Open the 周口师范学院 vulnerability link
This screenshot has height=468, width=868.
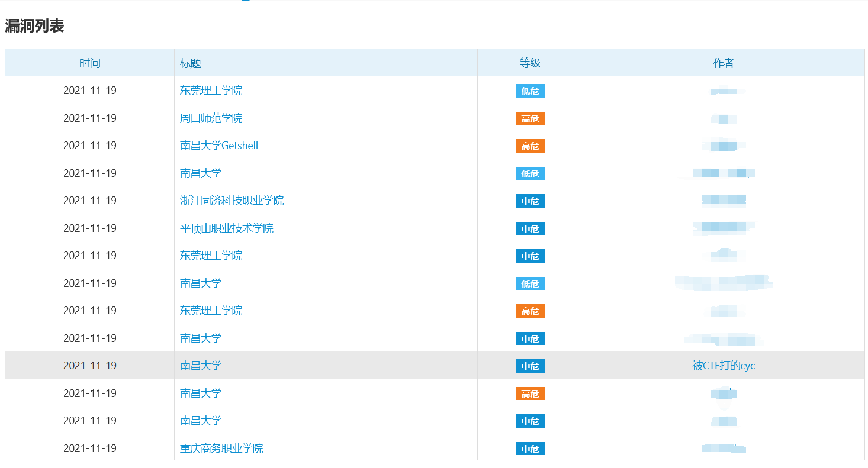(x=211, y=118)
